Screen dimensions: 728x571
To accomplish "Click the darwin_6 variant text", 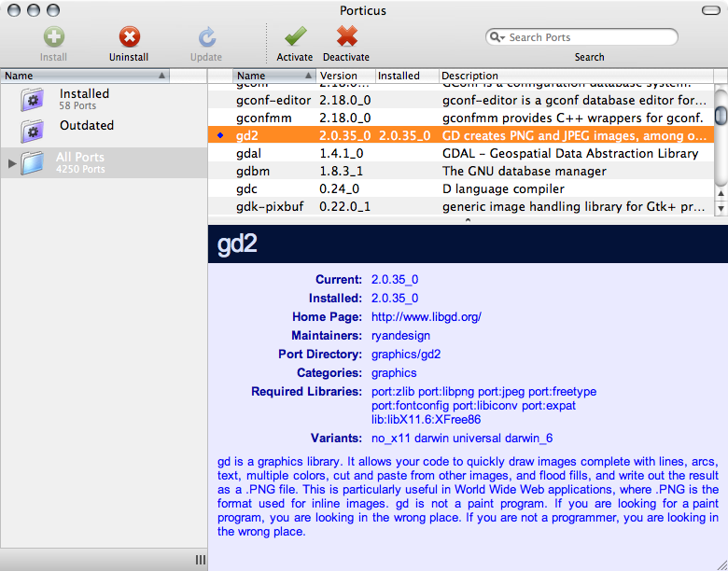I will coord(529,439).
